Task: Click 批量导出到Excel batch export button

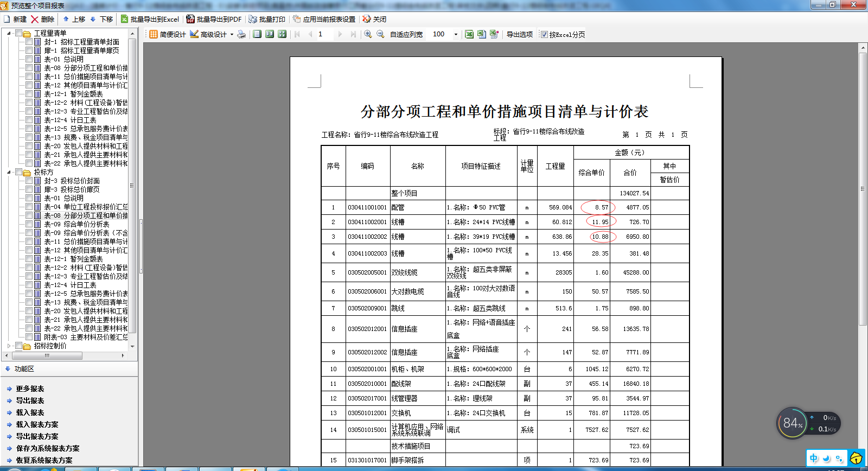Action: point(150,19)
